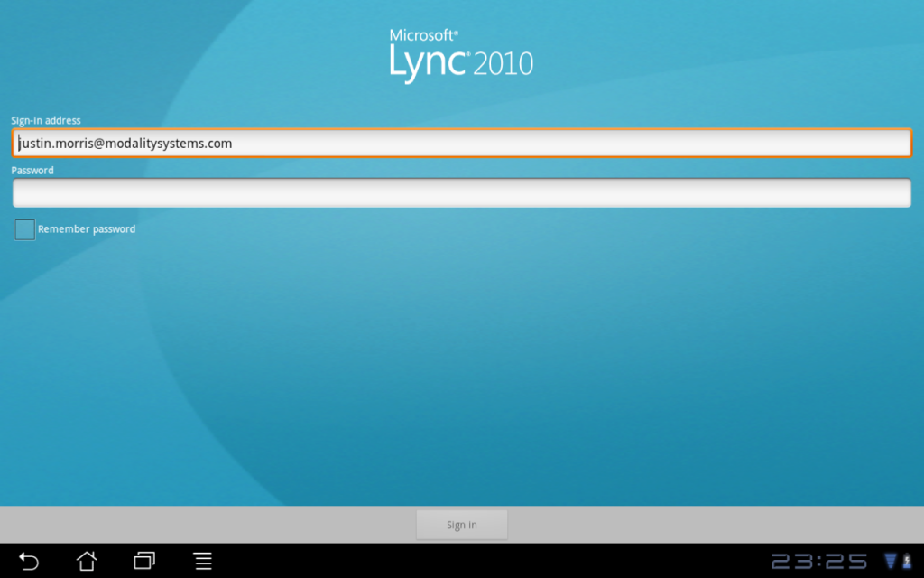924x578 pixels.
Task: Click inside the Password field
Action: pyautogui.click(x=461, y=192)
